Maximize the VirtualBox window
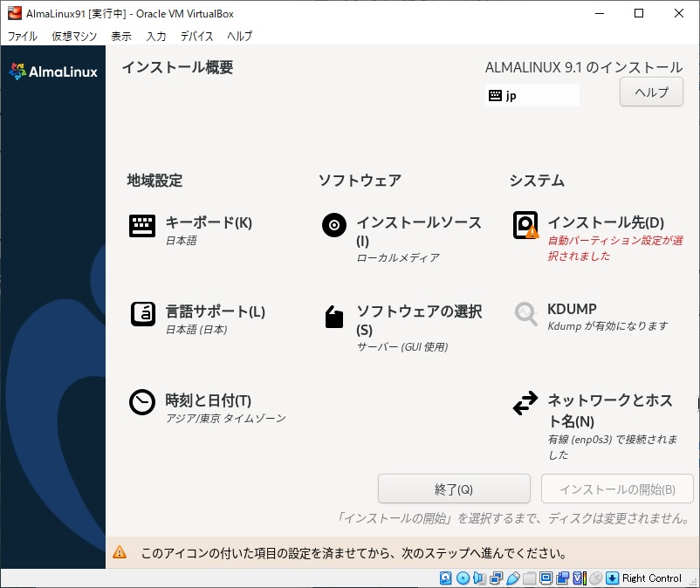Viewport: 700px width, 588px height. point(639,13)
